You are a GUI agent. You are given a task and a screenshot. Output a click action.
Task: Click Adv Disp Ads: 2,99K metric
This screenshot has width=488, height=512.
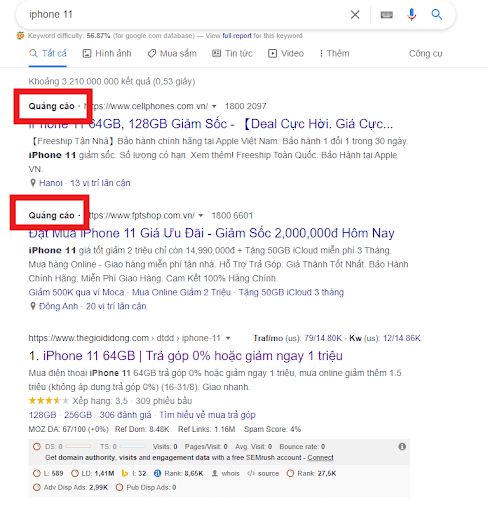(x=70, y=488)
